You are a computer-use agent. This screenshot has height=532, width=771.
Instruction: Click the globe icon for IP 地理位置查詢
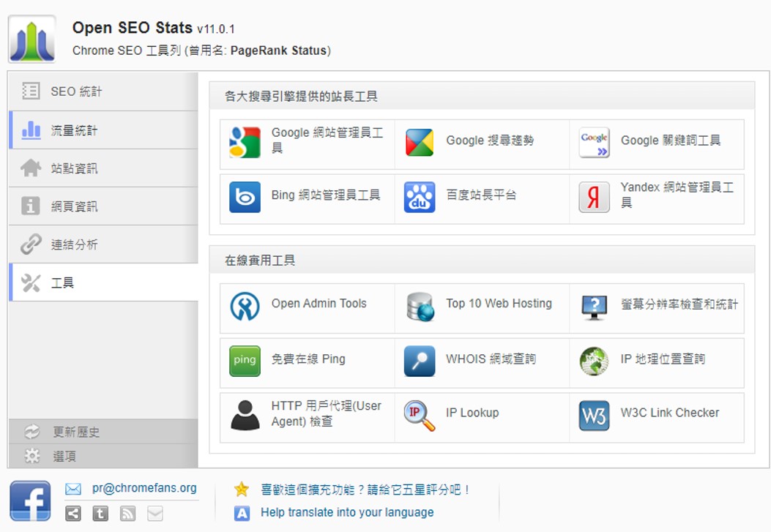tap(594, 361)
